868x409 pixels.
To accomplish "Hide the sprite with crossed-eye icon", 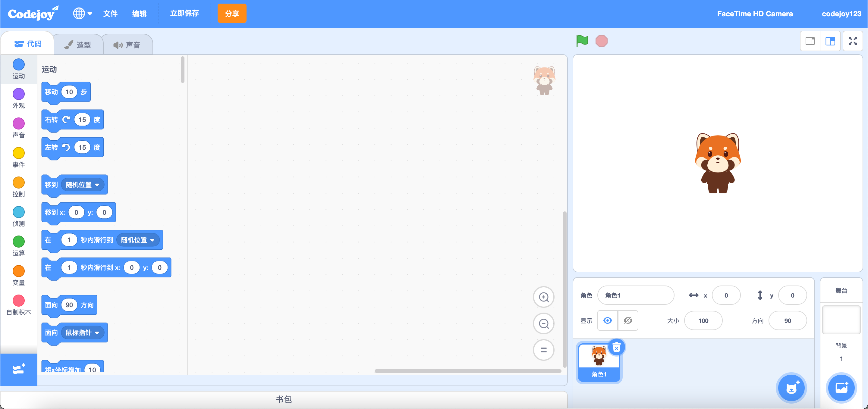I will (628, 320).
